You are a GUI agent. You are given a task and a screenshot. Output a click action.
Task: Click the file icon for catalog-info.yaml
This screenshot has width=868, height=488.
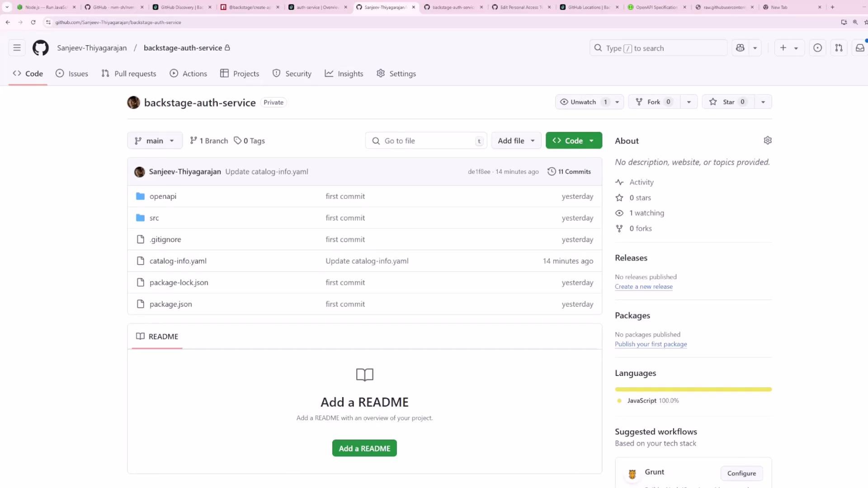[141, 261]
